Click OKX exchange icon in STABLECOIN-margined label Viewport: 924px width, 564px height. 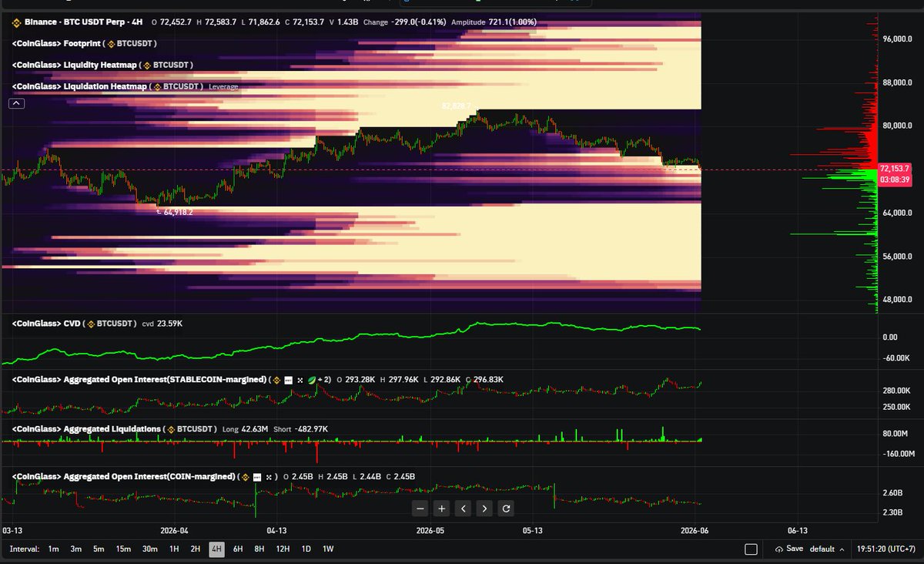(x=300, y=379)
